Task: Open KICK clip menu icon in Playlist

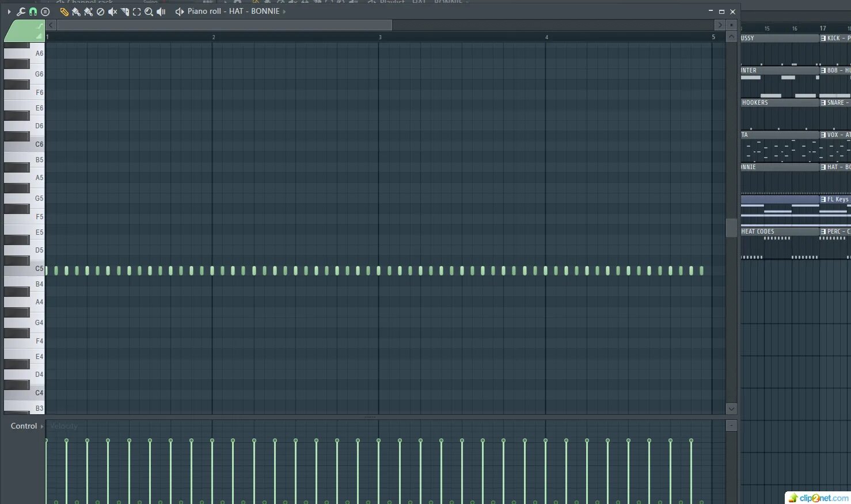Action: [x=823, y=38]
